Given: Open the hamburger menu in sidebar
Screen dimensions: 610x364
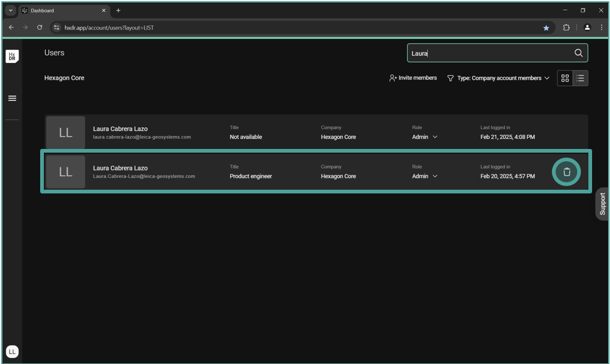Looking at the screenshot, I should (x=12, y=98).
